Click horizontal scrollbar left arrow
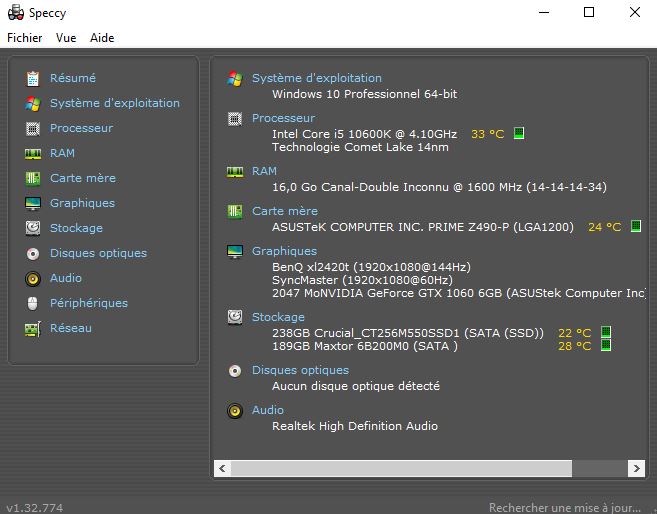The image size is (657, 514). click(x=222, y=468)
